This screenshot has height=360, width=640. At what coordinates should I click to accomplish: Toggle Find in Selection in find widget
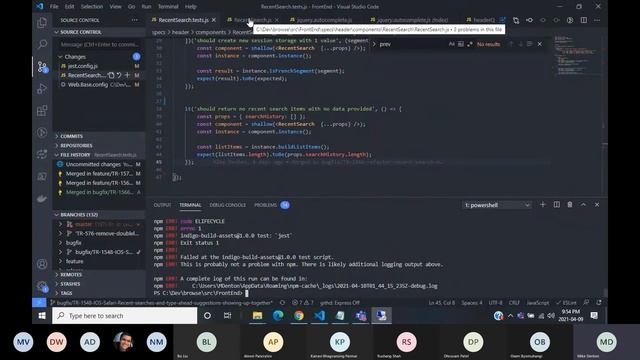click(529, 44)
